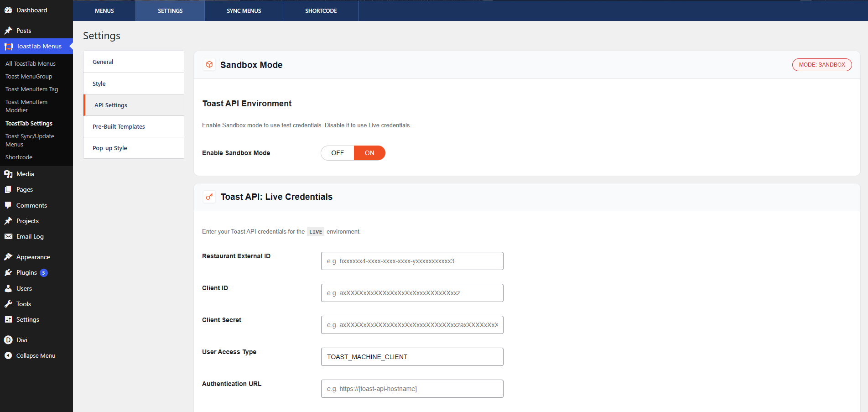
Task: Click the Comments bubble icon
Action: click(x=8, y=205)
